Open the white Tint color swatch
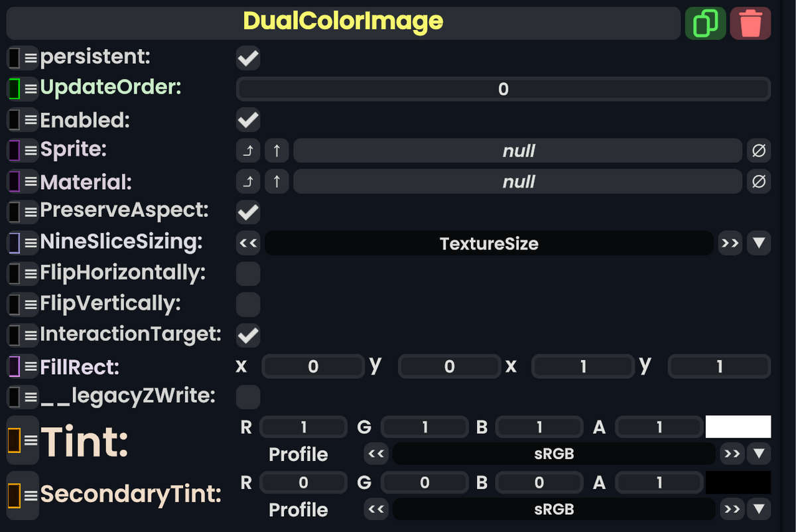The image size is (796, 532). (x=738, y=427)
